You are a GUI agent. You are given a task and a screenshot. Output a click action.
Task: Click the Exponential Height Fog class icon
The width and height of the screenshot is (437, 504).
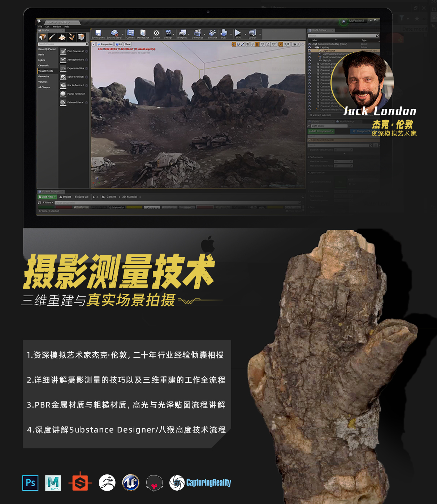pyautogui.click(x=63, y=68)
